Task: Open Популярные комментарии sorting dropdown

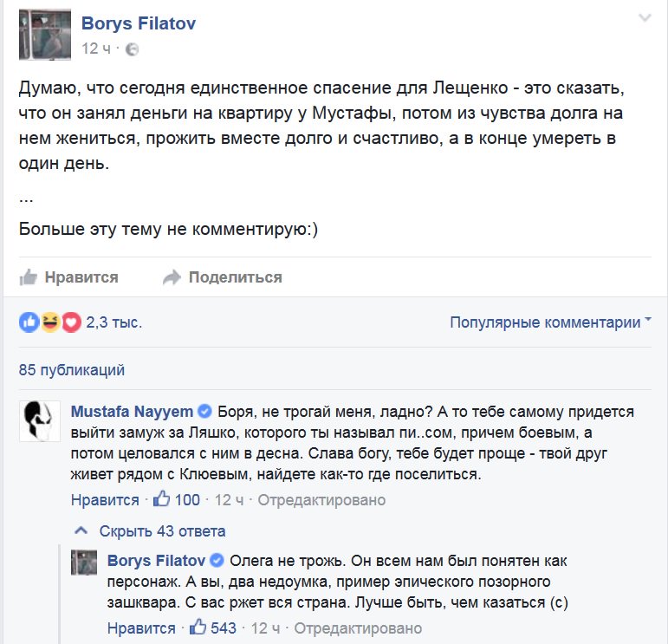Action: (x=551, y=323)
